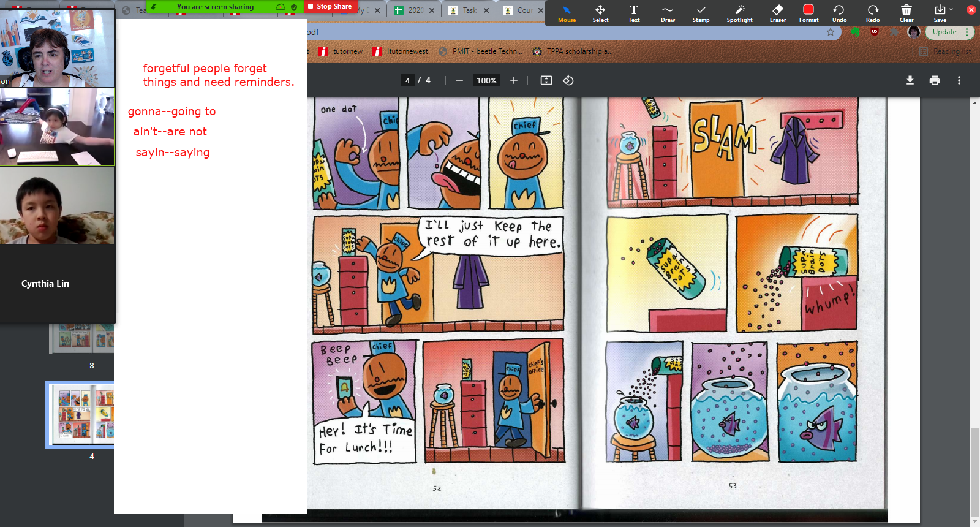The image size is (980, 527).
Task: Close the Cour browser tab
Action: click(x=541, y=10)
